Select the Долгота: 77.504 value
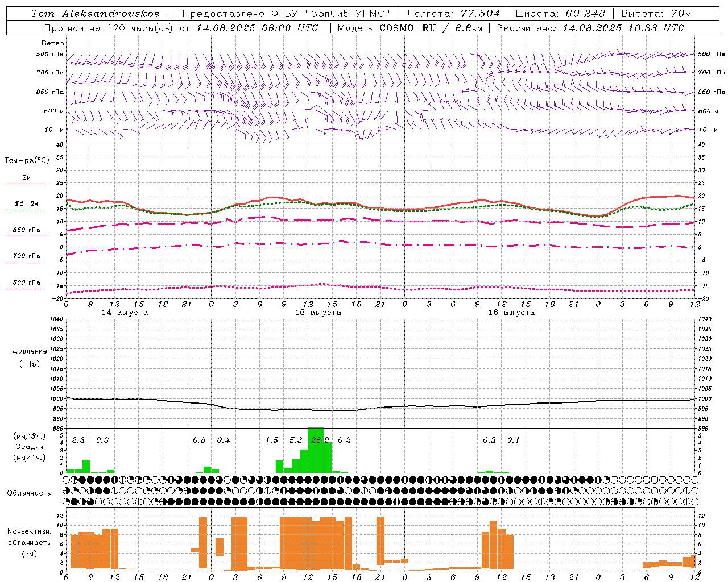This screenshot has height=582, width=728. click(453, 14)
